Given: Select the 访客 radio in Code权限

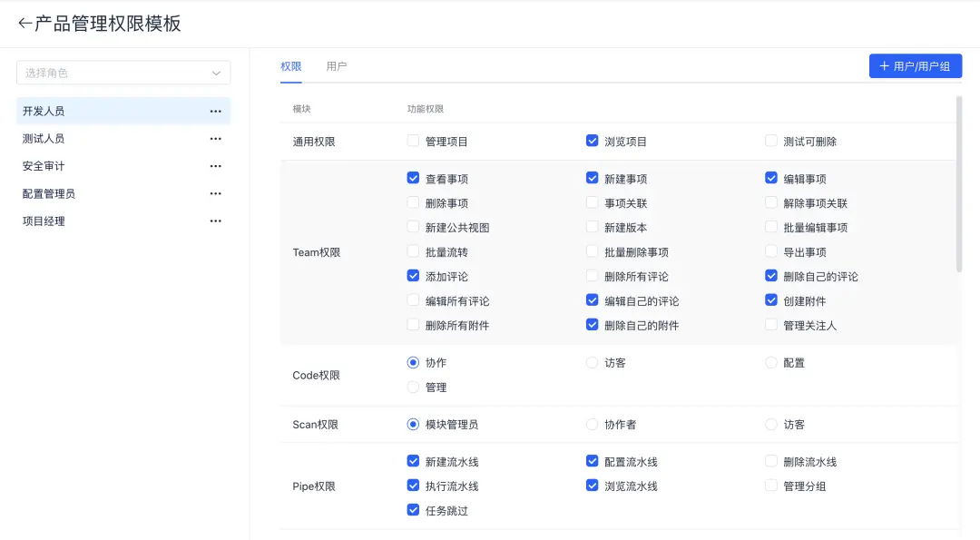Looking at the screenshot, I should 593,363.
